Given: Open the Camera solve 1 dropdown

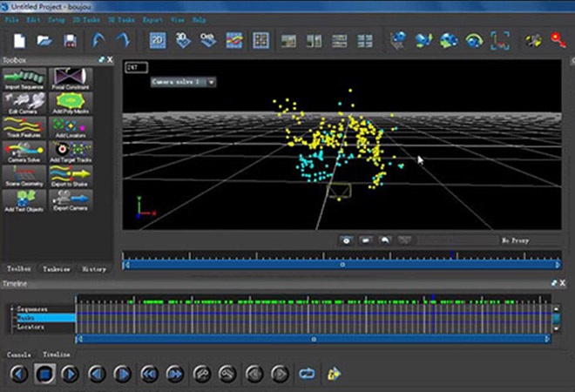Looking at the screenshot, I should click(x=183, y=82).
